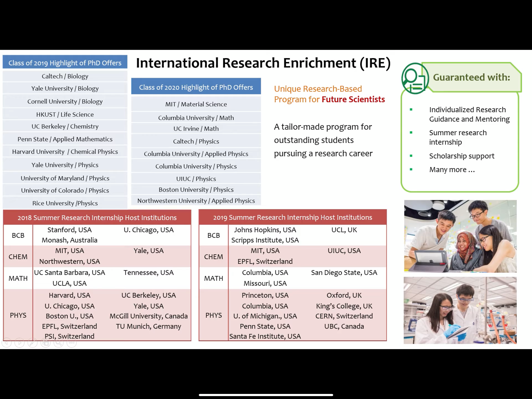
Task: Open the pen and laser pointer tools
Action: pyautogui.click(x=33, y=343)
